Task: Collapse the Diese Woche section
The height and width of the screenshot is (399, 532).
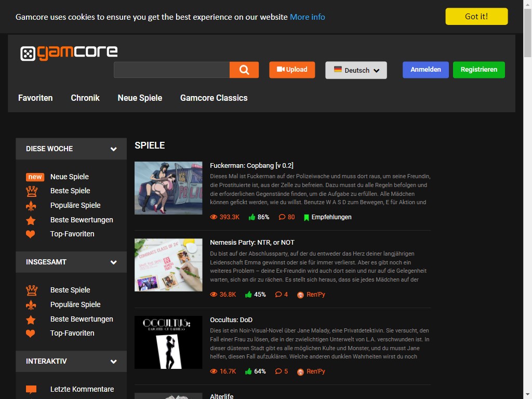Action: point(114,149)
